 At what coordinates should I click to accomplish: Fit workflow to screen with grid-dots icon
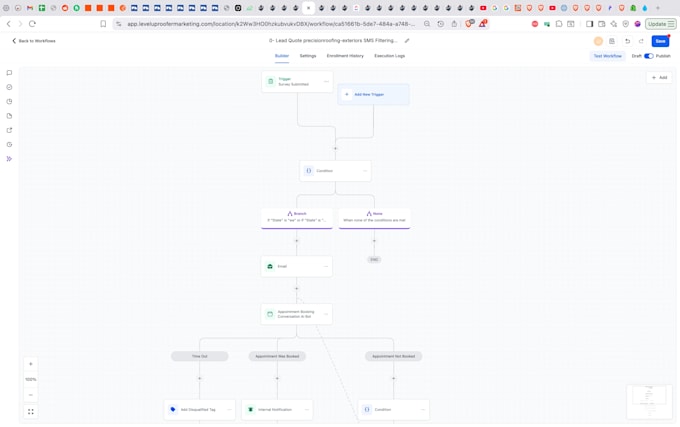(x=30, y=411)
